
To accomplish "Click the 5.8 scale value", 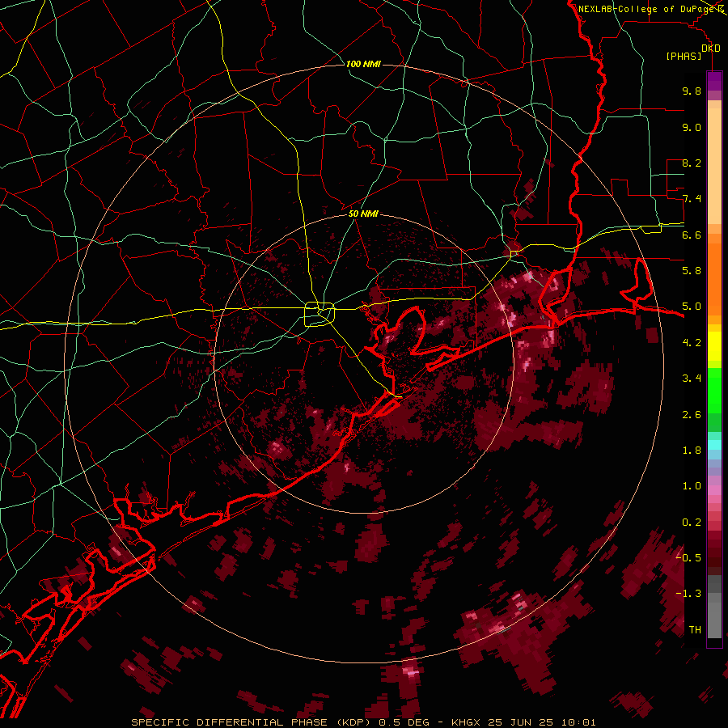I will pos(692,271).
